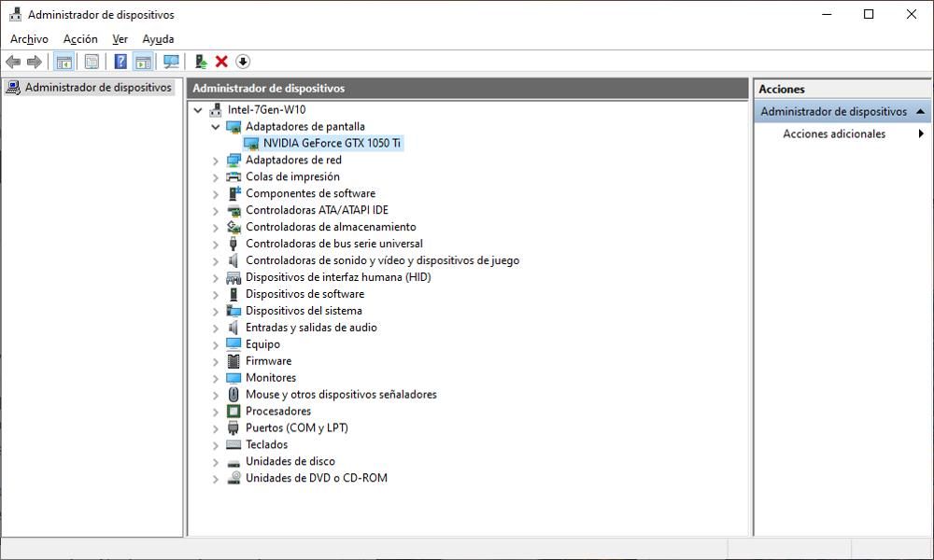Select the Teclados label

pyautogui.click(x=266, y=444)
